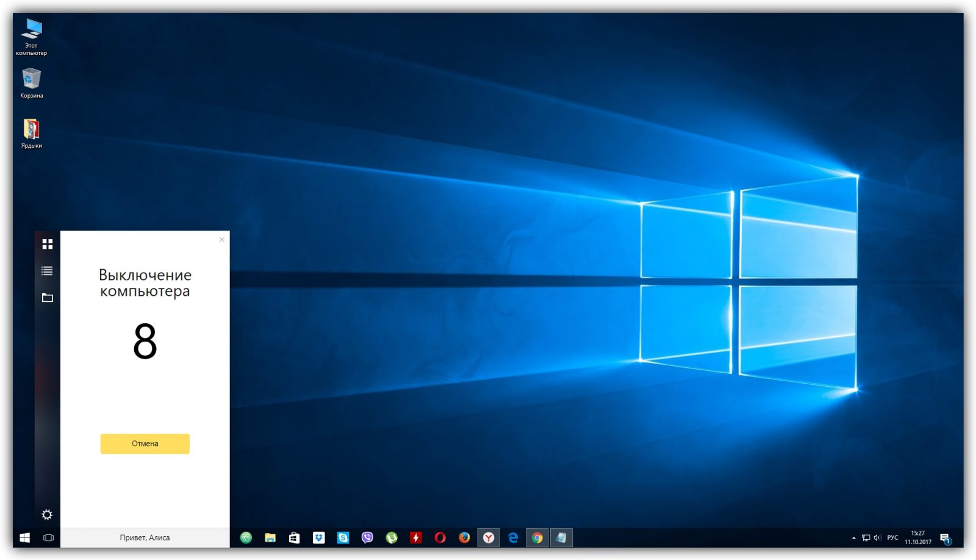Open the list view in Alice sidebar
Image resolution: width=976 pixels, height=560 pixels.
click(x=48, y=271)
